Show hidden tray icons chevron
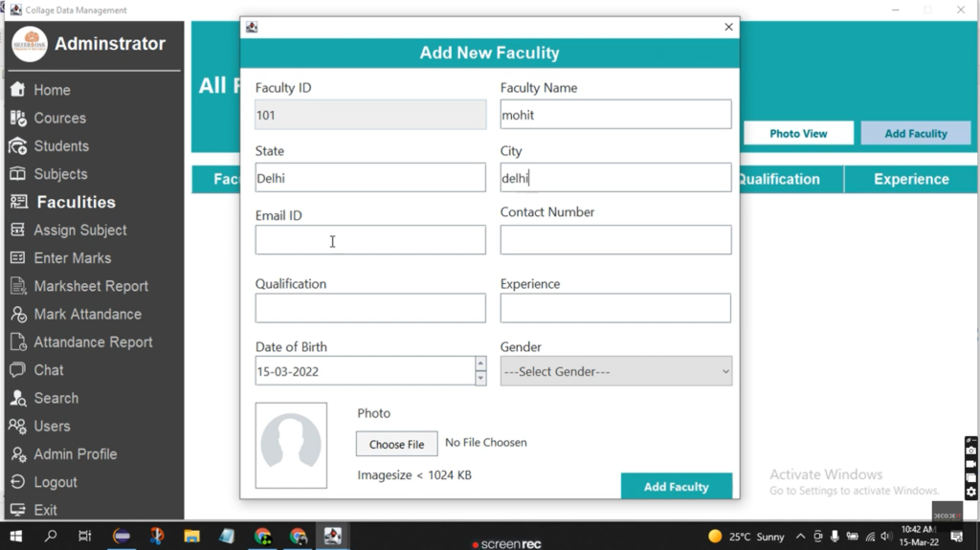 pyautogui.click(x=801, y=537)
